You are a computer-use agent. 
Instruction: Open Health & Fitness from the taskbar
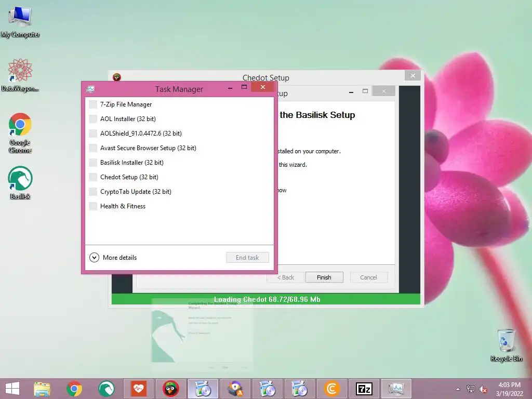click(x=138, y=389)
